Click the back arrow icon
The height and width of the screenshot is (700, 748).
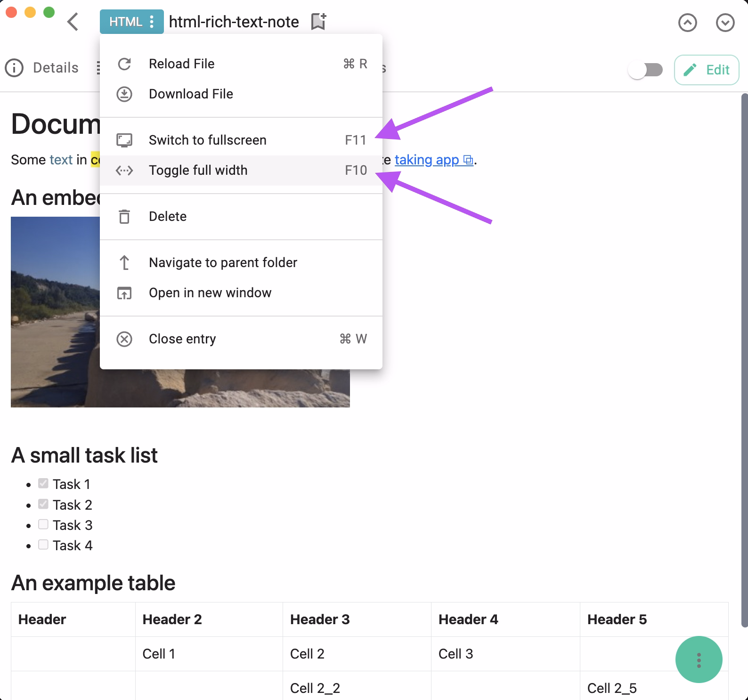click(73, 22)
